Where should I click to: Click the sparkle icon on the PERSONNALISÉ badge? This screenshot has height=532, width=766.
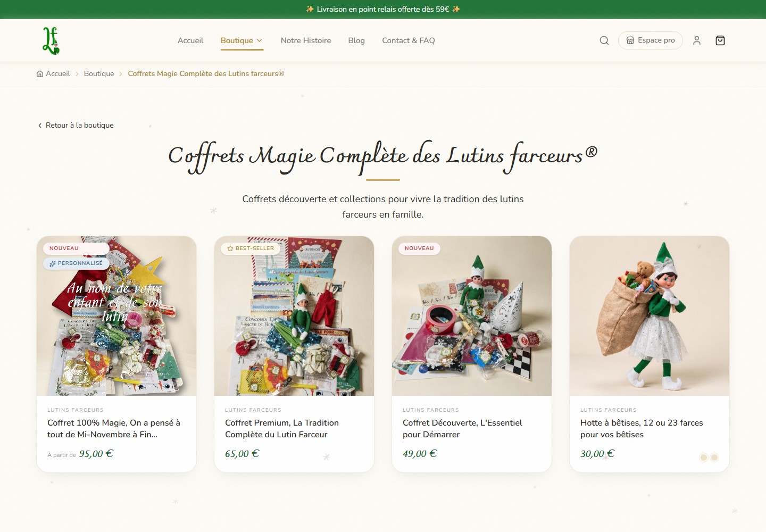53,263
